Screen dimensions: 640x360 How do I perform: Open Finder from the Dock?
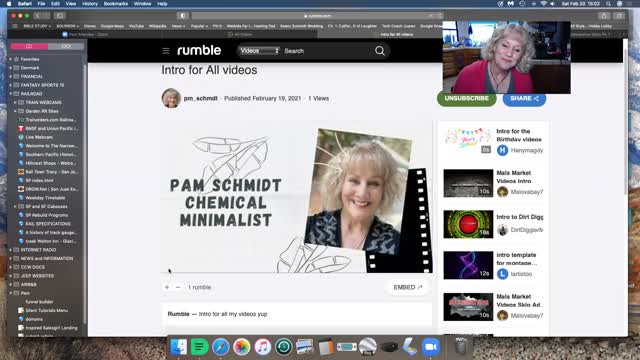(178, 347)
